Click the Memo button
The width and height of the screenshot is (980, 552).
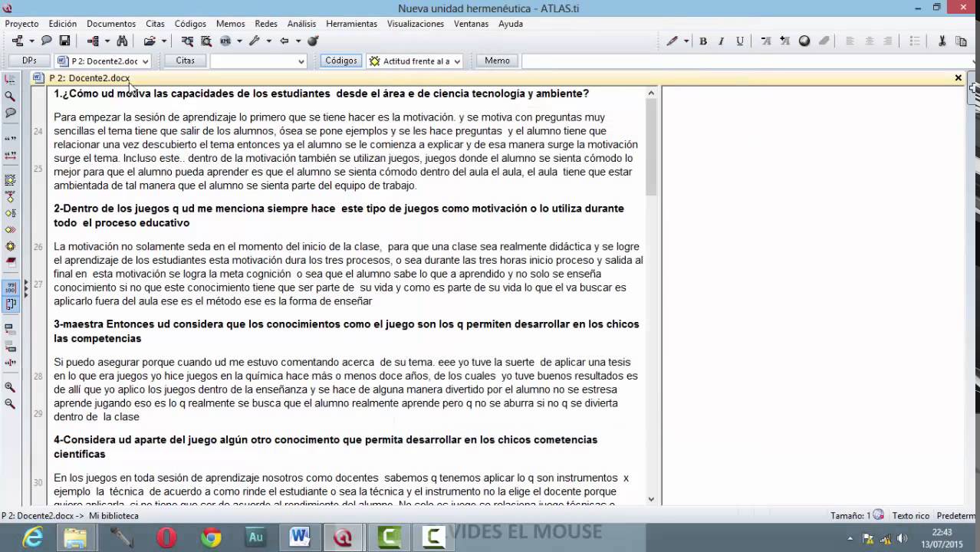(497, 61)
